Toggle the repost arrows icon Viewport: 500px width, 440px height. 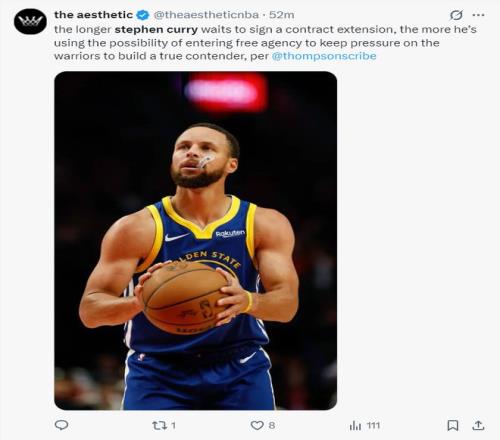point(159,425)
